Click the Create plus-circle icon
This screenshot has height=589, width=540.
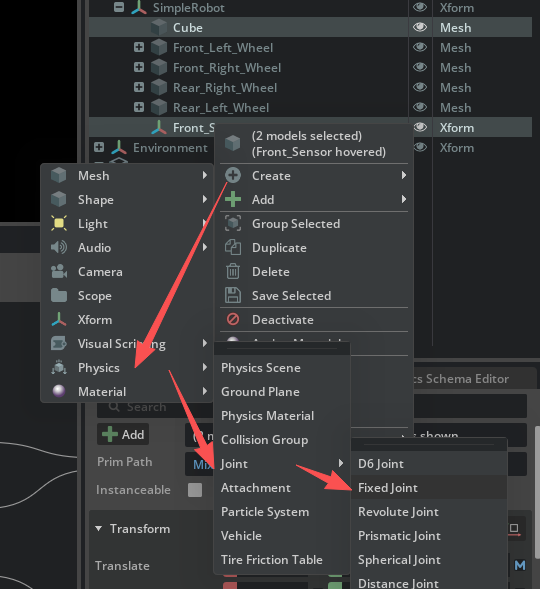click(x=233, y=175)
